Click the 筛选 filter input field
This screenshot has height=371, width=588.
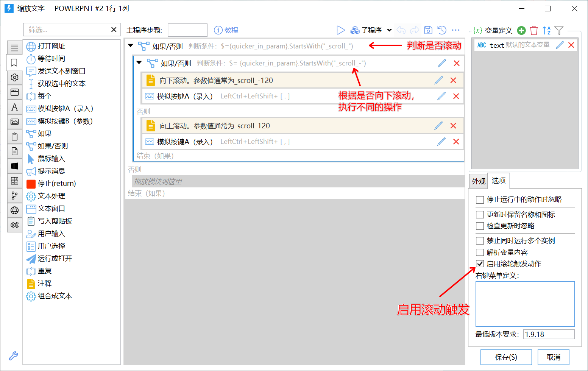click(67, 30)
